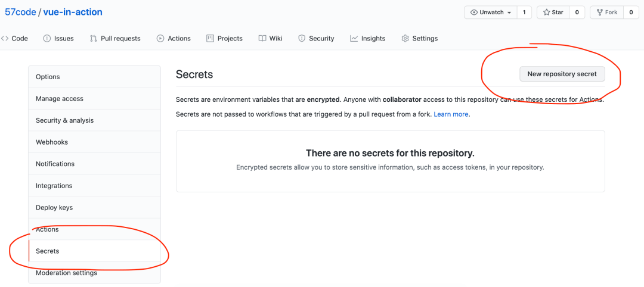Click the Wiki book icon
644x287 pixels.
click(262, 39)
